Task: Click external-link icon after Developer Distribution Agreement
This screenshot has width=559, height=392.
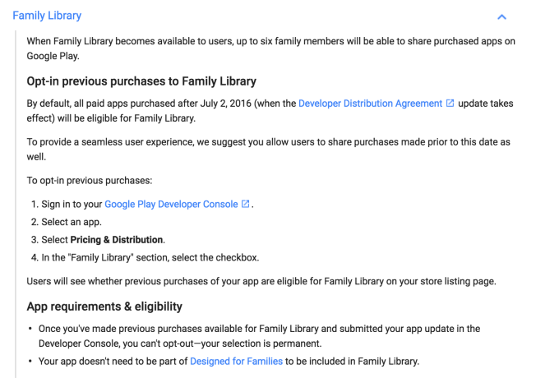Action: pyautogui.click(x=450, y=104)
